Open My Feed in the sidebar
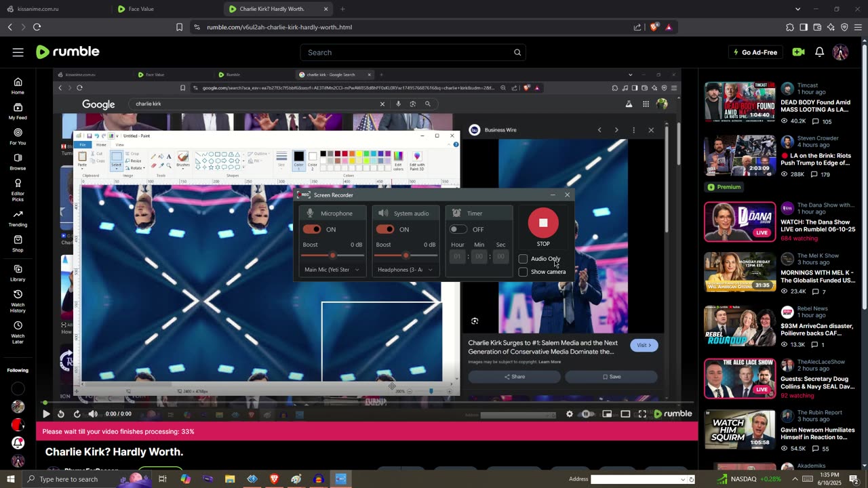 click(18, 111)
